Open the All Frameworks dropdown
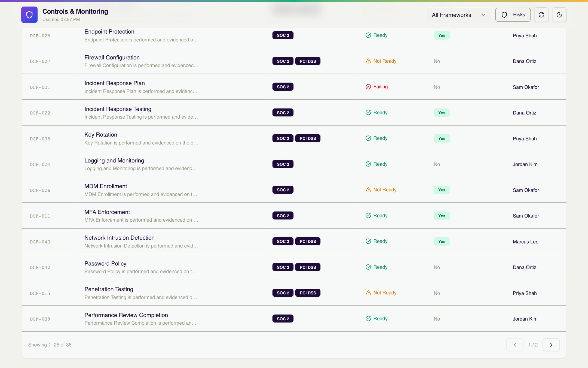This screenshot has width=588, height=368. (x=459, y=15)
